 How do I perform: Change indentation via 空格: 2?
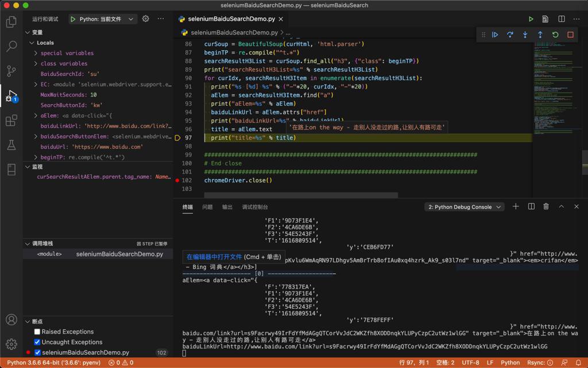[445, 363]
